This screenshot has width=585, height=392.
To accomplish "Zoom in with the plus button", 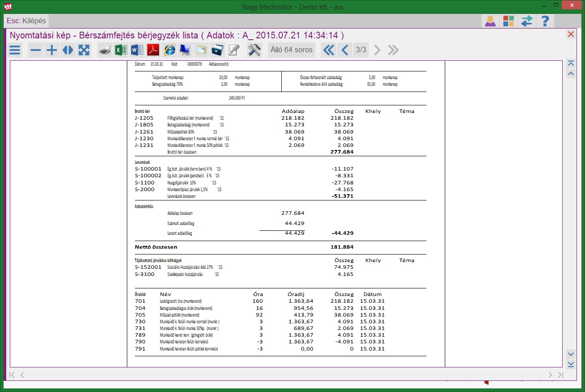I will pos(52,50).
